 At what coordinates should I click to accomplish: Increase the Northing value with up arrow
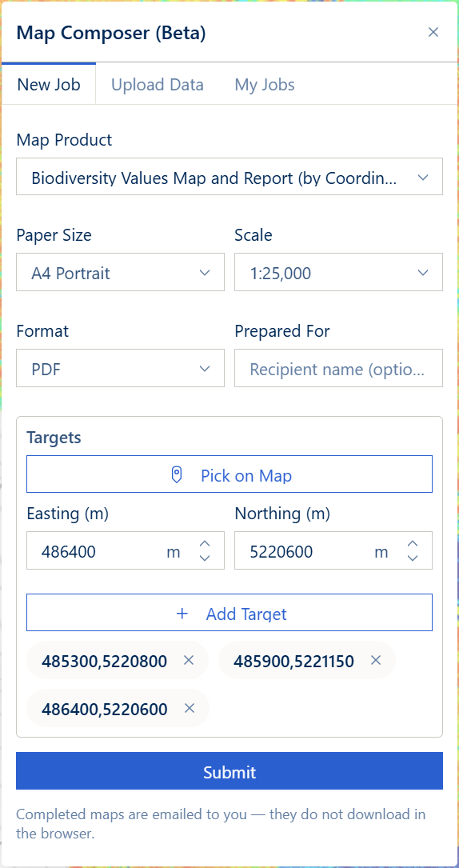click(x=413, y=544)
